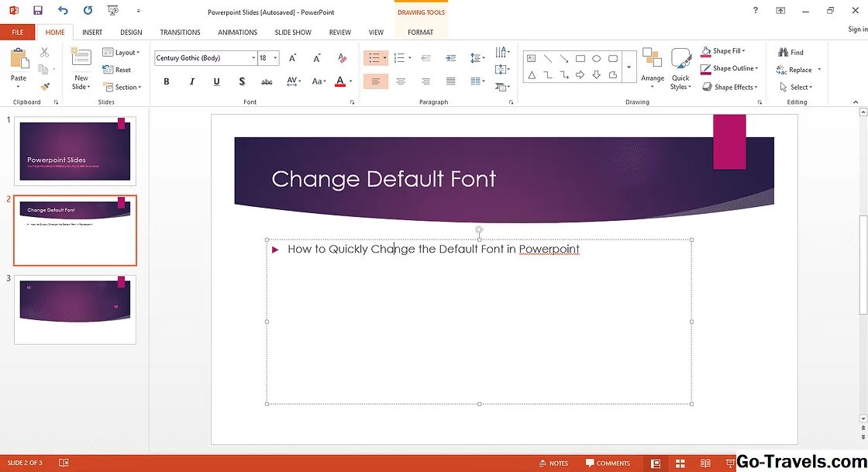The height and width of the screenshot is (472, 868).
Task: Clear all formatting icon
Action: [342, 58]
